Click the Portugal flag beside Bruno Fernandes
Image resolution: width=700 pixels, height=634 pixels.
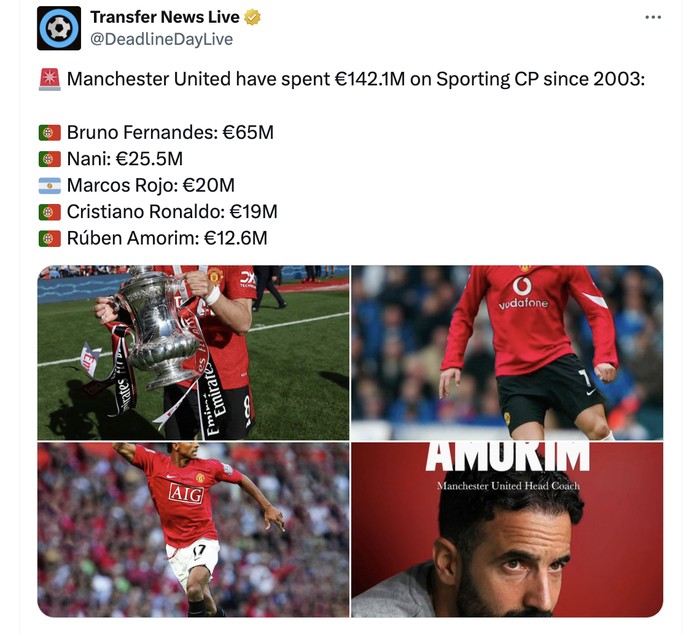[50, 133]
